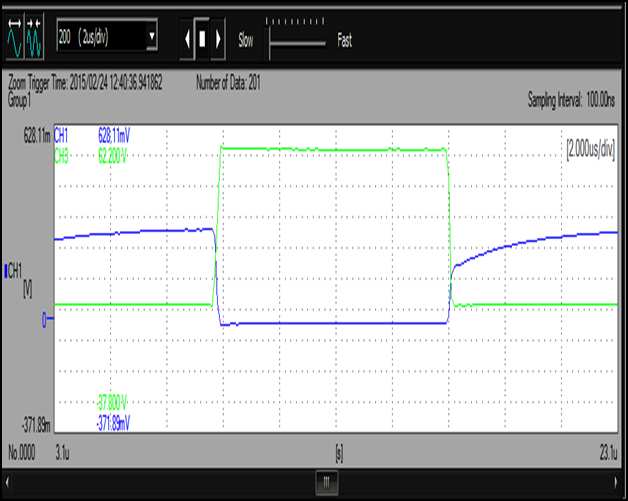Click the green -37.800 V lower scale value
Viewport: 628px width, 501px height.
(x=112, y=402)
